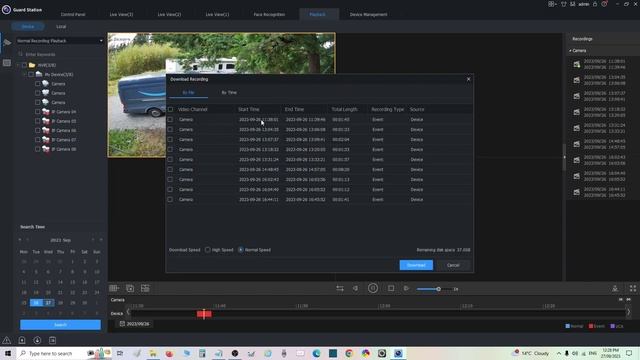Select Normal Speed download radio button
Viewport: 640px width, 360px height.
pyautogui.click(x=241, y=250)
